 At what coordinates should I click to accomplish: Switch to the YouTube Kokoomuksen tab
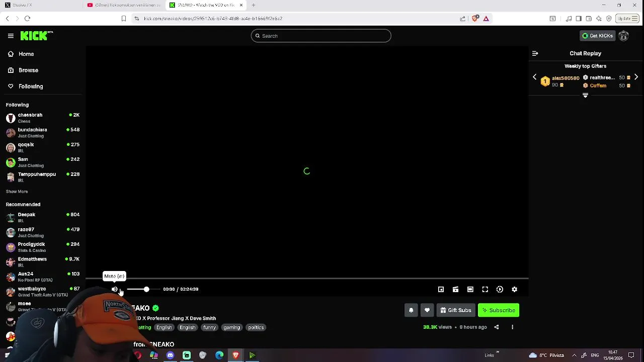click(x=124, y=5)
